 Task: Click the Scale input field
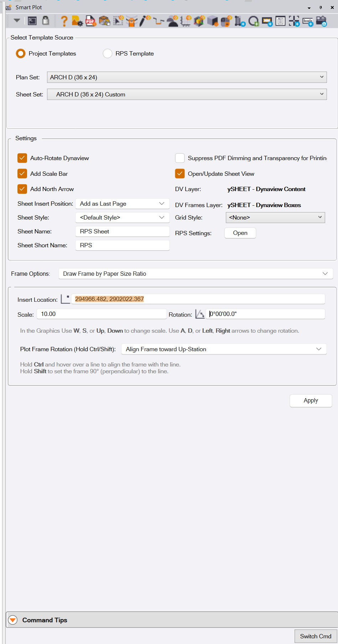point(102,314)
